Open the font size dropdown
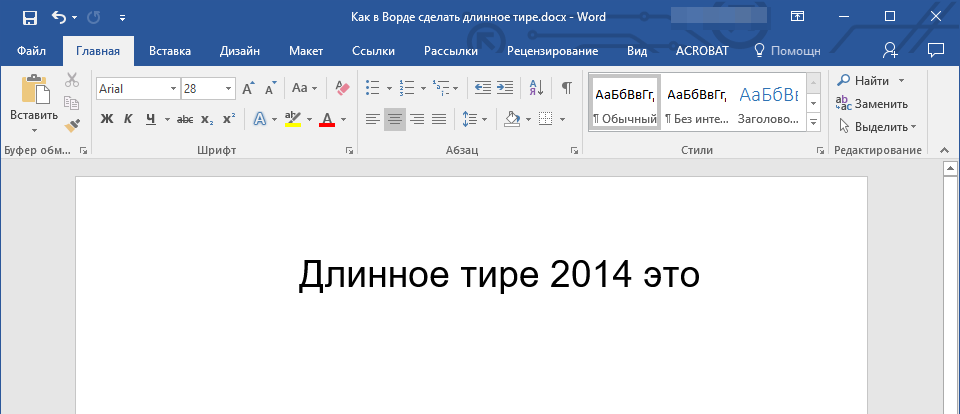Image resolution: width=960 pixels, height=414 pixels. coord(229,88)
